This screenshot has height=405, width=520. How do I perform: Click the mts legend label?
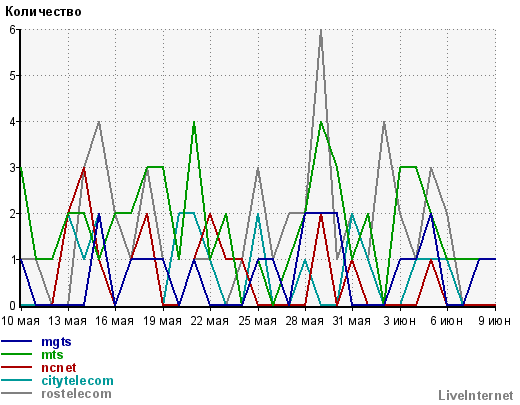(52, 355)
